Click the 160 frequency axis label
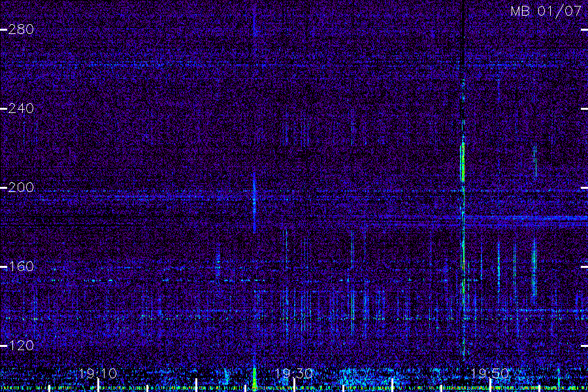The image size is (588, 392). point(21,267)
